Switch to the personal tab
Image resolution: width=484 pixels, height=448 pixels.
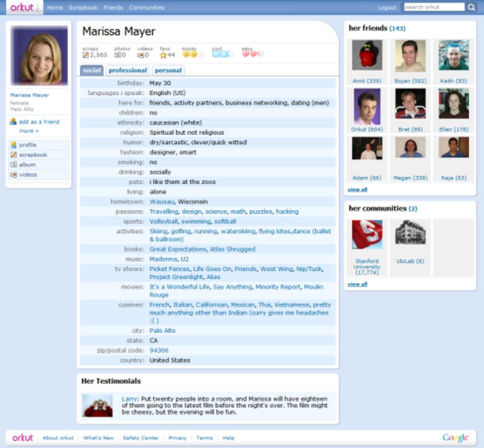(x=168, y=70)
